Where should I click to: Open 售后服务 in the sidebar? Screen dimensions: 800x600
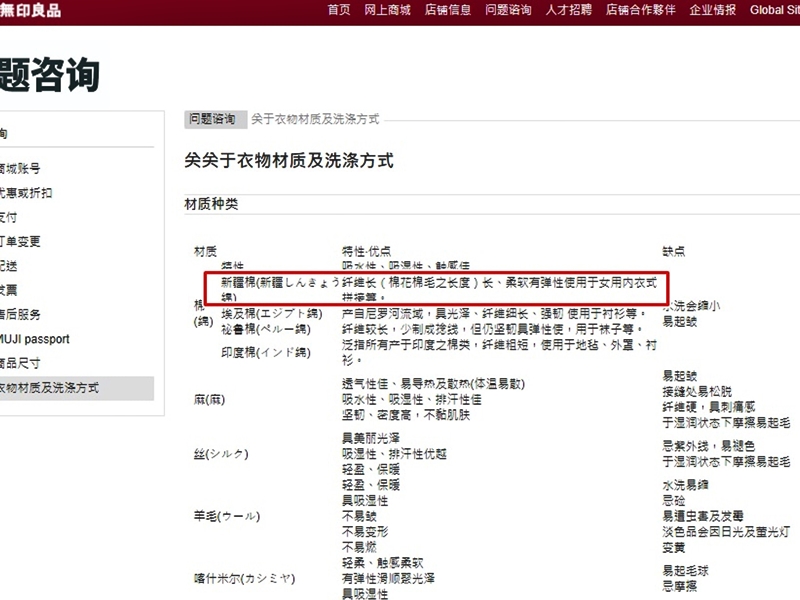point(20,314)
